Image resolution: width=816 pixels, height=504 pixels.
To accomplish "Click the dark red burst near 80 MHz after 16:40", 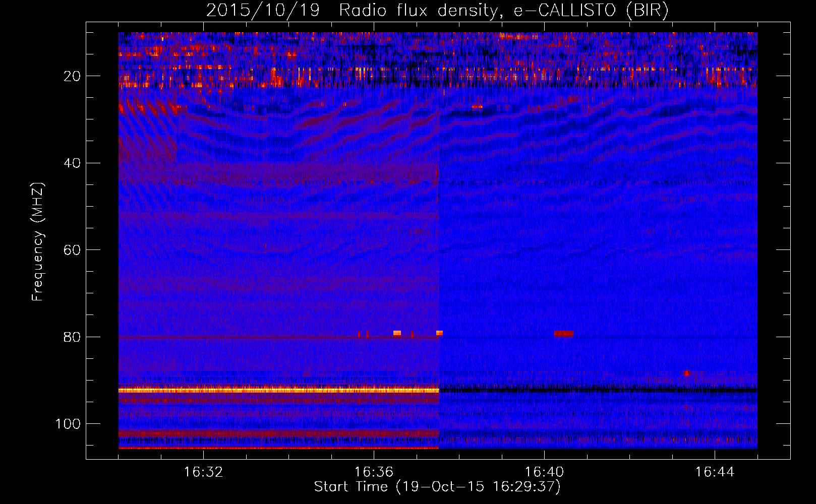I will pyautogui.click(x=564, y=334).
